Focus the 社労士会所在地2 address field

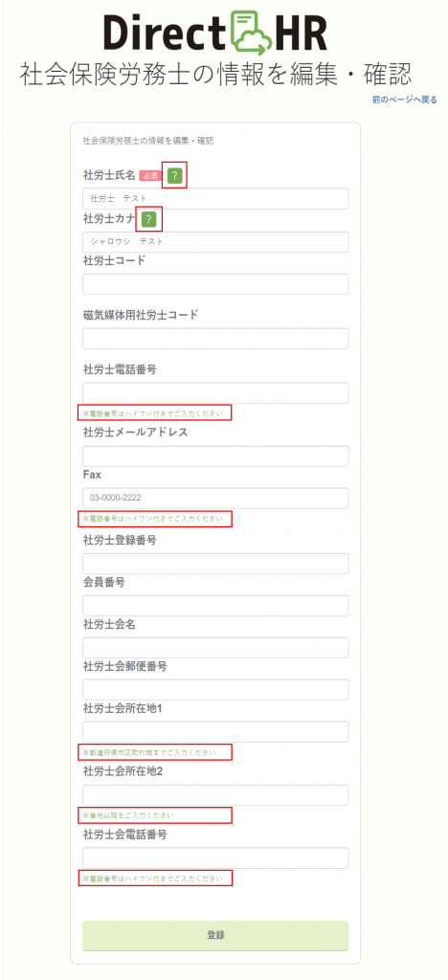[x=215, y=795]
